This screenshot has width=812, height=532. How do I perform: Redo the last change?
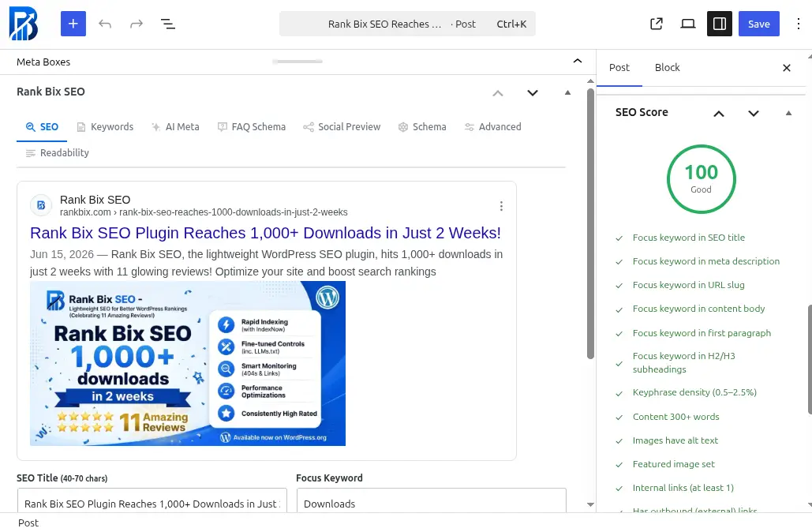click(x=137, y=24)
